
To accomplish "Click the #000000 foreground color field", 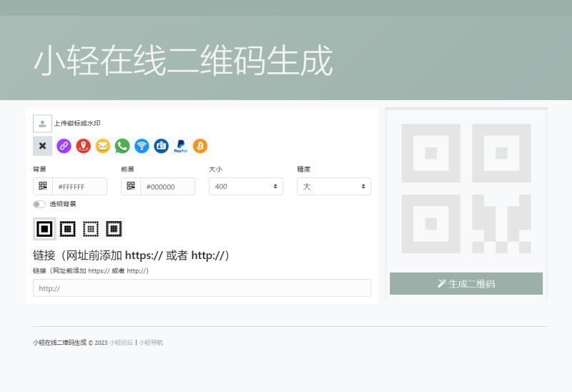I will 168,186.
